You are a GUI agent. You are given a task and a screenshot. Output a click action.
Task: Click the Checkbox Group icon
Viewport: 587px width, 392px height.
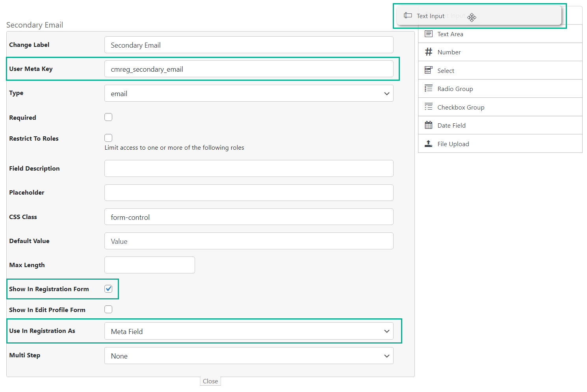pyautogui.click(x=429, y=107)
